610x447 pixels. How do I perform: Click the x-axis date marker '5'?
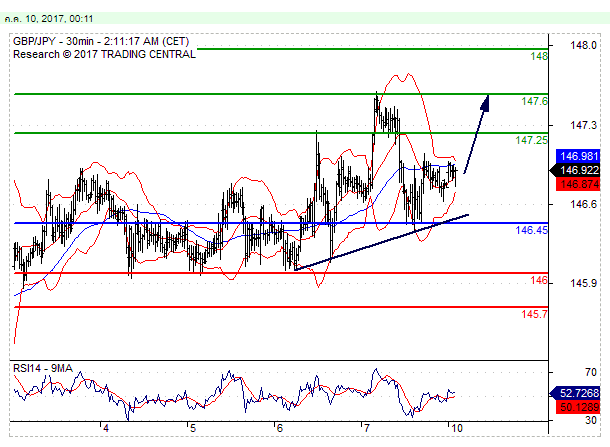193,428
